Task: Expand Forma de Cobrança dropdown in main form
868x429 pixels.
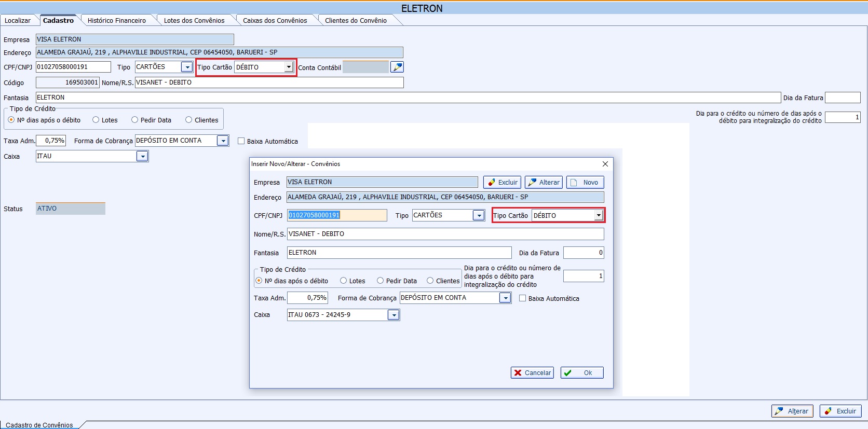Action: [x=223, y=141]
